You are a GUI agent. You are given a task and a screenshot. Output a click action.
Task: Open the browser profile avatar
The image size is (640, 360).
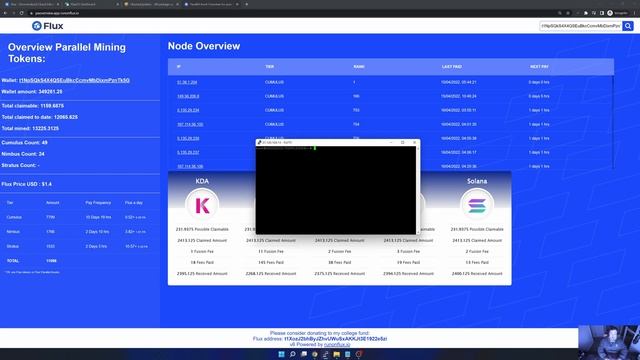tap(609, 13)
